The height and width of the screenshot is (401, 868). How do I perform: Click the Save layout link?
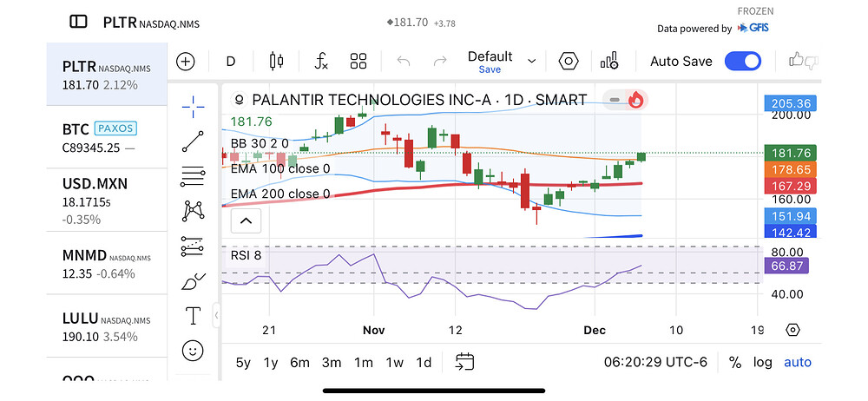pos(490,69)
